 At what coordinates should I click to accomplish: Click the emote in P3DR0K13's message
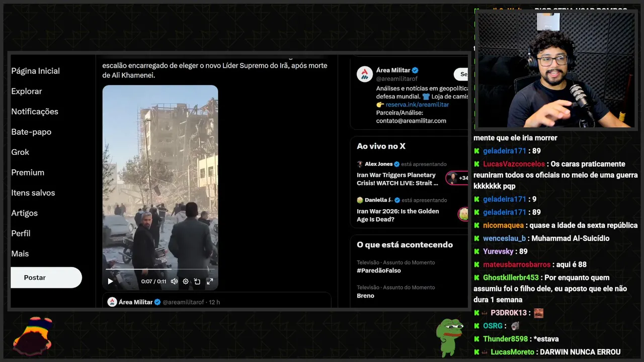538,313
